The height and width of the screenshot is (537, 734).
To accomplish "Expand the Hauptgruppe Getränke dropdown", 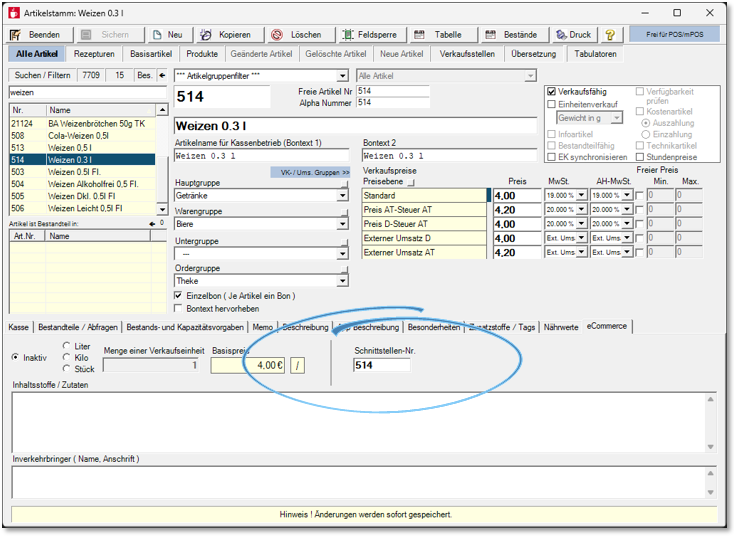I will tap(343, 196).
